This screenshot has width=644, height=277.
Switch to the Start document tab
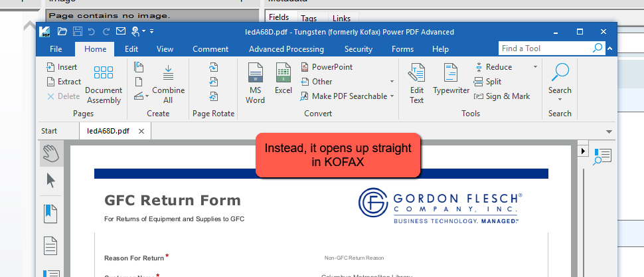coord(49,131)
